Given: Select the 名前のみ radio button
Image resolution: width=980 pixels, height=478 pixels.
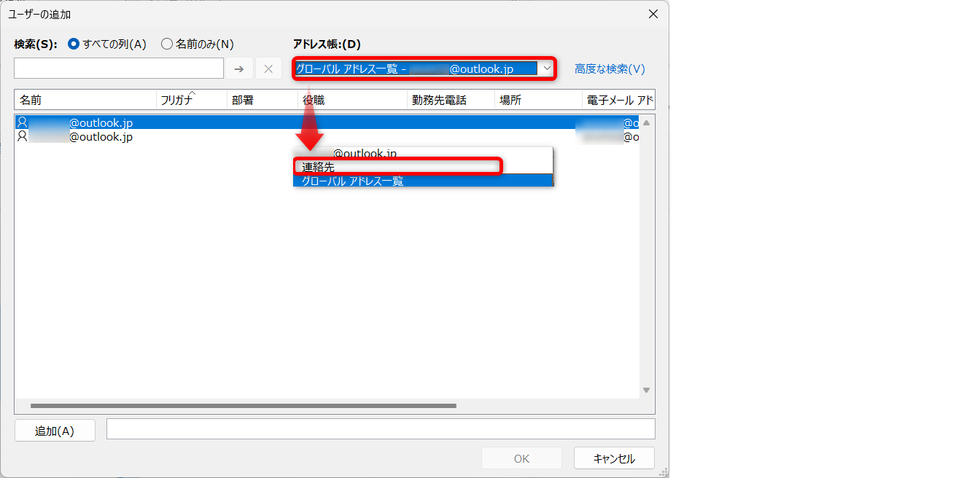Looking at the screenshot, I should click(x=166, y=44).
